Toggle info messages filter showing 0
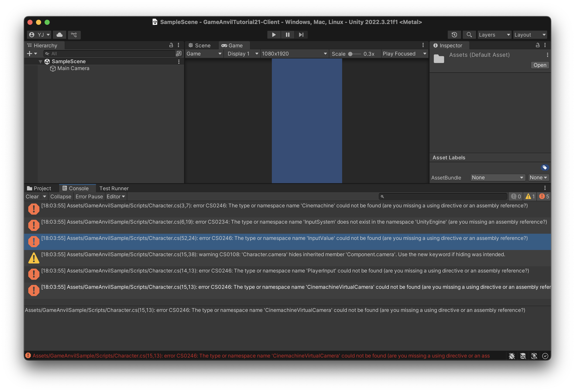575x392 pixels. pos(516,197)
